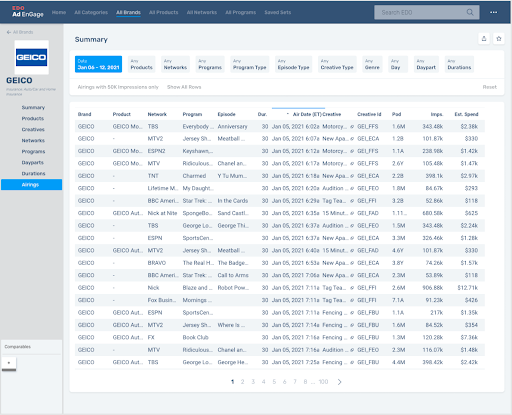Screen dimensions: 512x415
Task: Open the Genre filter
Action: coord(372,64)
